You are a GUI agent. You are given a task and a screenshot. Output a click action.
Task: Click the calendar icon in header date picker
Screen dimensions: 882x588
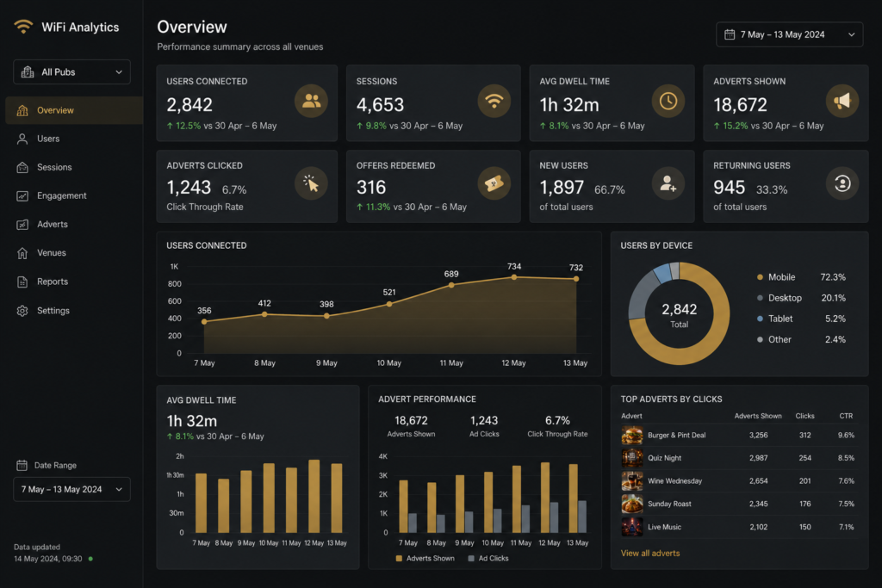pos(730,34)
